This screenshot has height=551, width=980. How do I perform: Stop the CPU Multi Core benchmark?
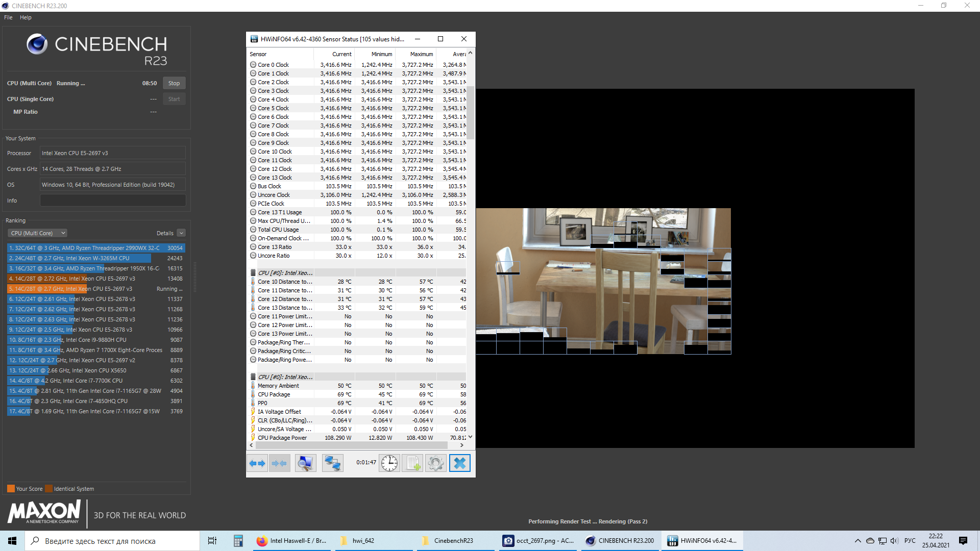click(x=174, y=83)
